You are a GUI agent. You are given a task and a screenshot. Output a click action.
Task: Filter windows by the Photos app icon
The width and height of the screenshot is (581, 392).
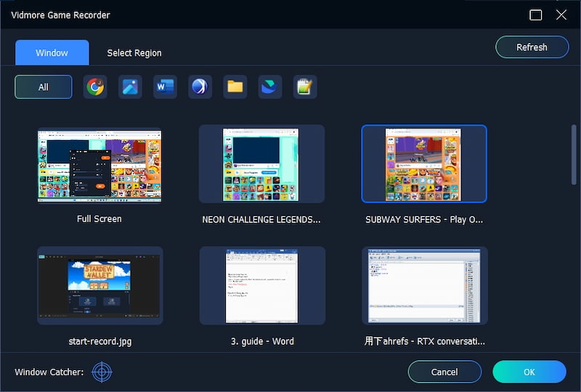click(130, 87)
